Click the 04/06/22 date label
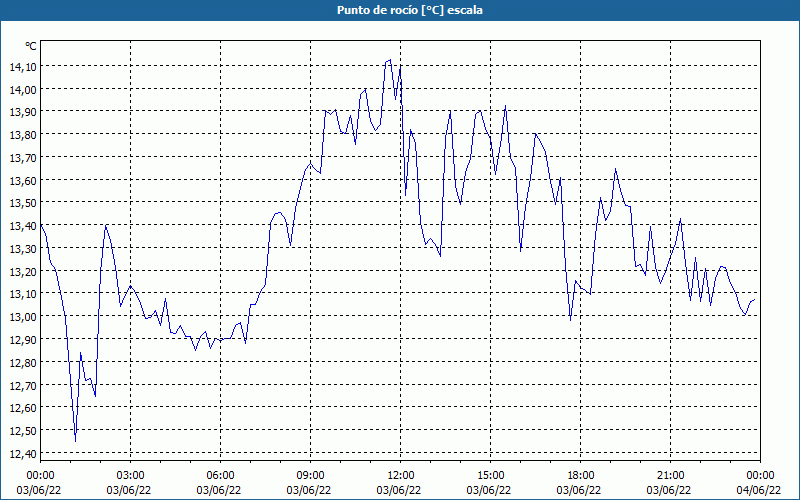Viewport: 800px width, 500px height. [759, 490]
